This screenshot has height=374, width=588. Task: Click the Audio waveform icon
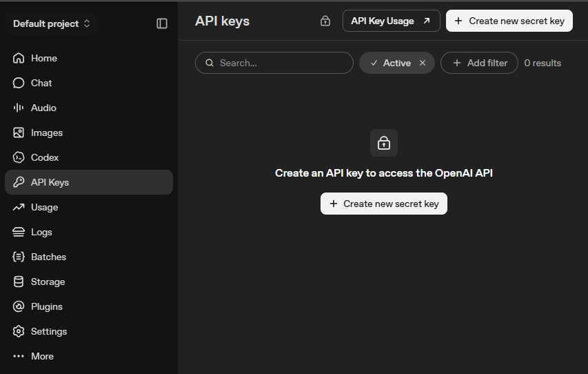click(19, 108)
